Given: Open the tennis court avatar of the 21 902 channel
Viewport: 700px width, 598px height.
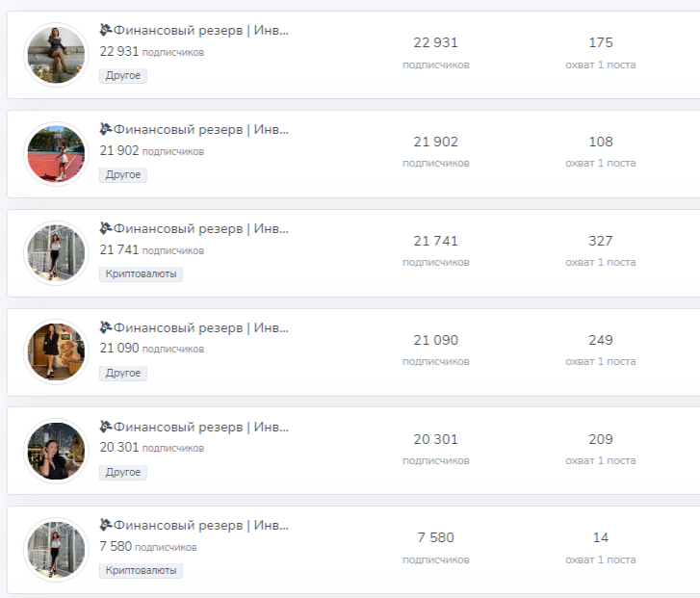Looking at the screenshot, I should (55, 154).
